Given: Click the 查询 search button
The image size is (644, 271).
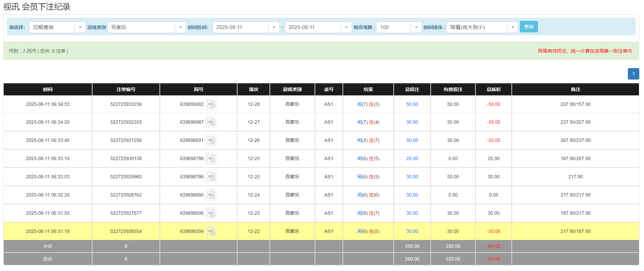Looking at the screenshot, I should point(529,27).
